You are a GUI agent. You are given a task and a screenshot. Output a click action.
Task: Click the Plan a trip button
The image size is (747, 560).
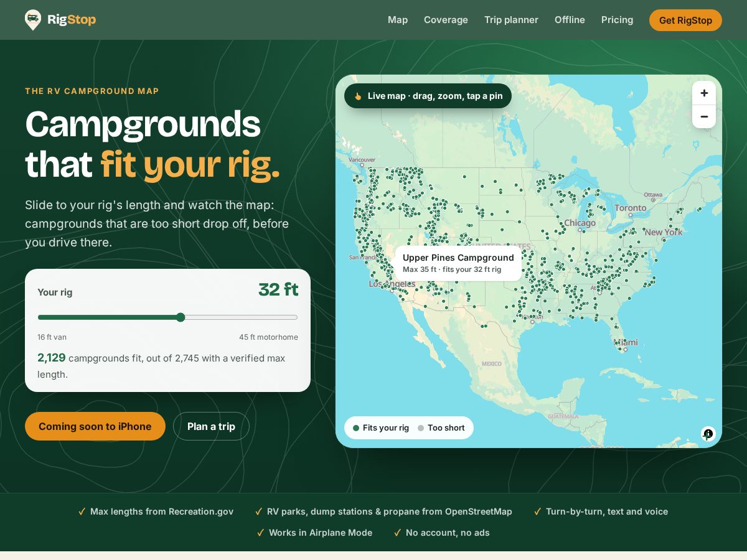[x=211, y=426]
